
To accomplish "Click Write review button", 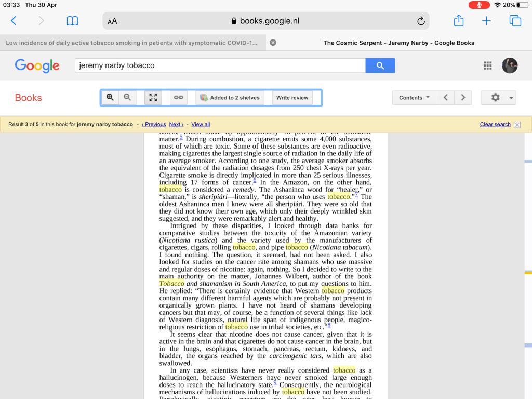I will pos(292,98).
